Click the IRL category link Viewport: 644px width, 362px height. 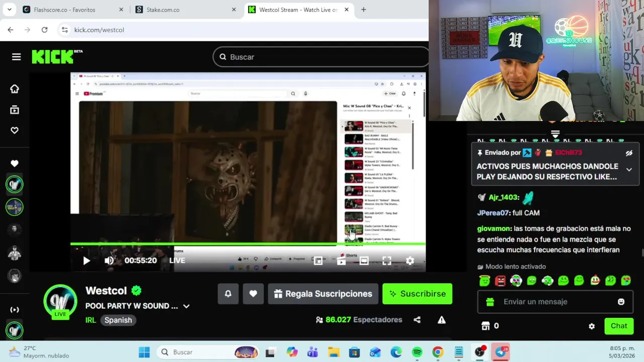click(x=91, y=320)
